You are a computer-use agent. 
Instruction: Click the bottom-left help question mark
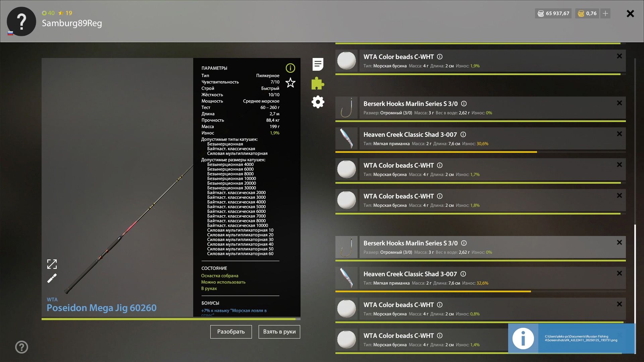[21, 347]
